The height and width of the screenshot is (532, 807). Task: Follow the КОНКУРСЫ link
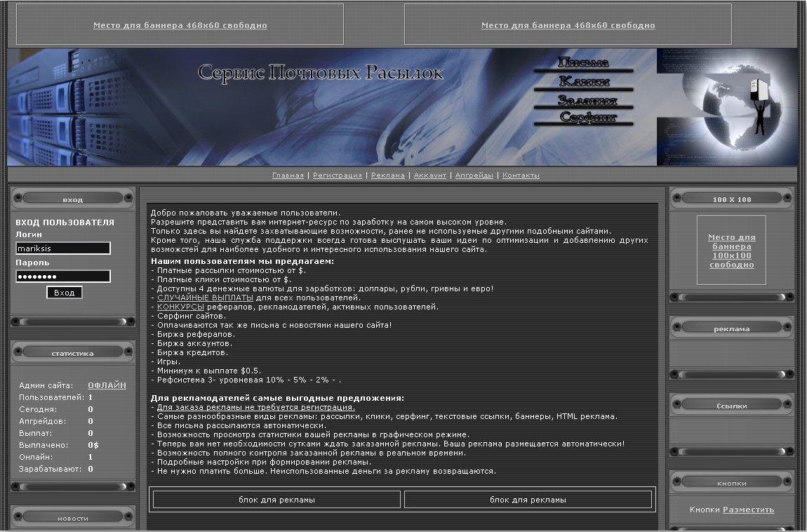(180, 307)
